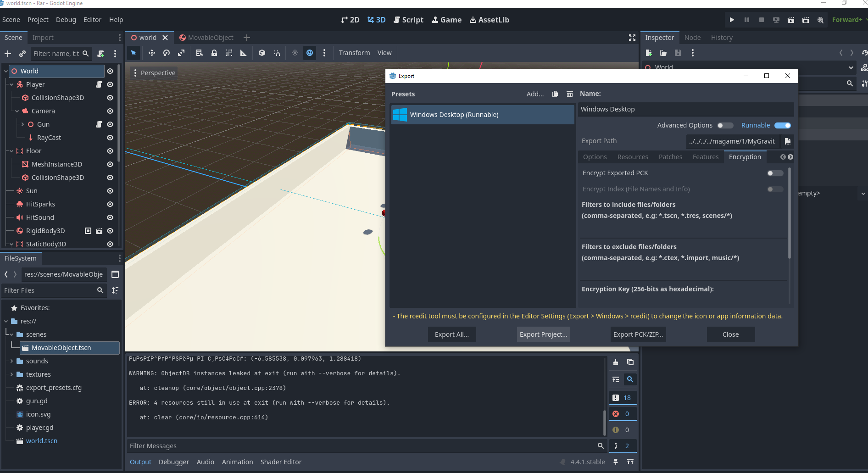Run the project with the play icon
The width and height of the screenshot is (868, 473).
click(732, 20)
